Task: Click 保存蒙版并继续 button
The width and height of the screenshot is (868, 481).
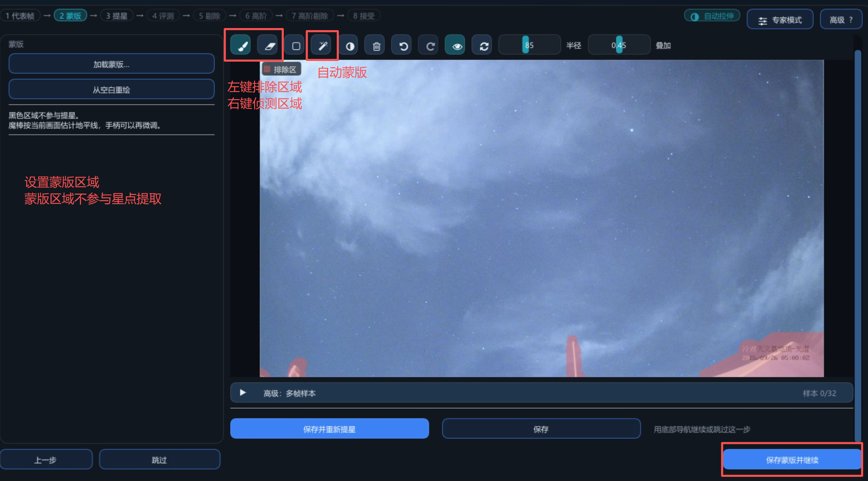Action: (x=792, y=460)
